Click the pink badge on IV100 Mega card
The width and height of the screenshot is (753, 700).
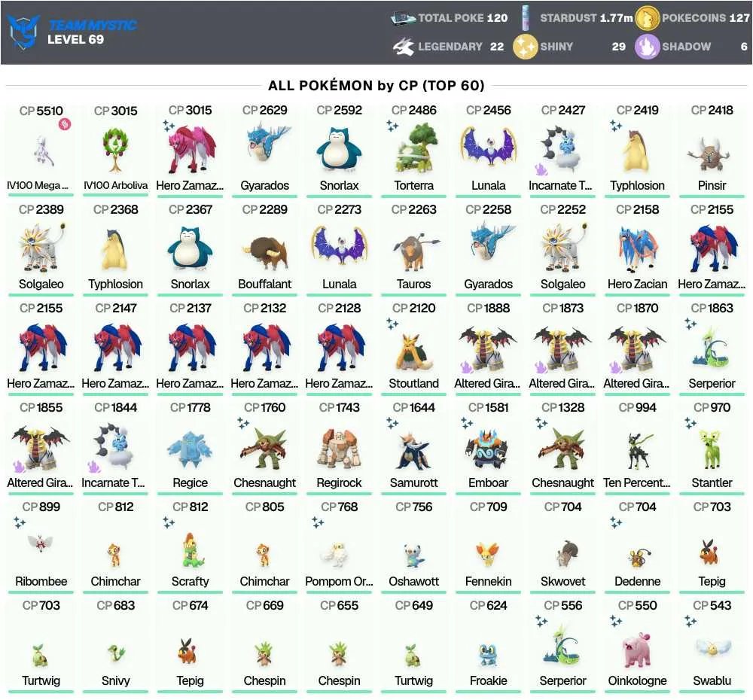(65, 124)
